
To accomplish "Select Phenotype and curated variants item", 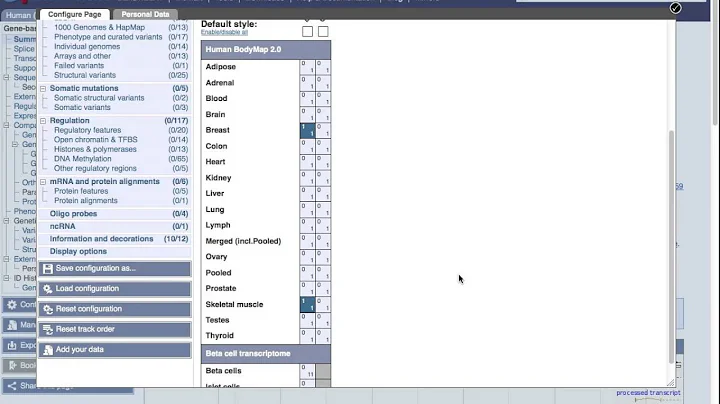I will [108, 37].
